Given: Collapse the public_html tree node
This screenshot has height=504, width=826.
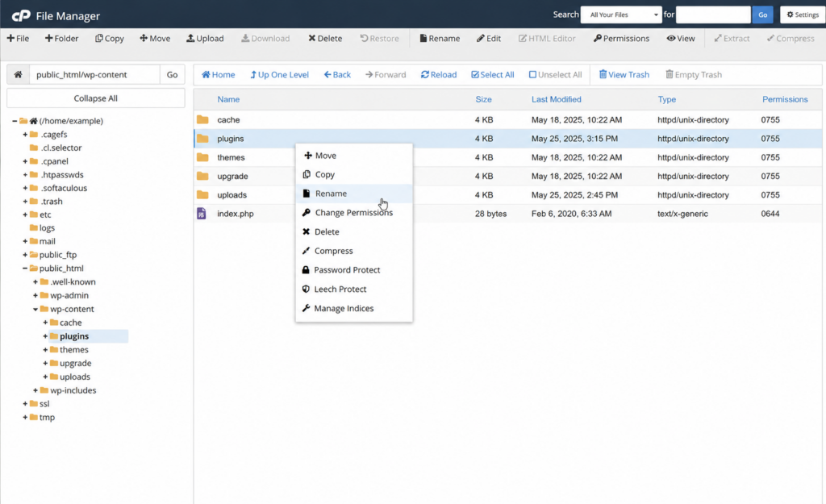Looking at the screenshot, I should point(25,268).
